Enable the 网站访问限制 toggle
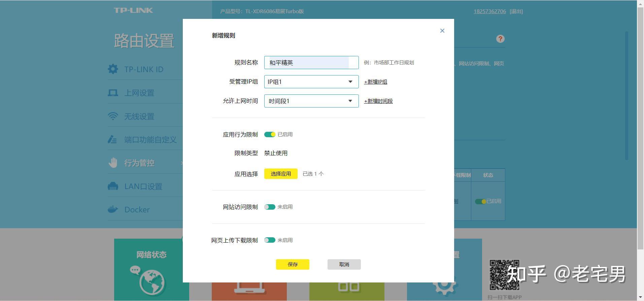This screenshot has width=644, height=301. coord(270,207)
